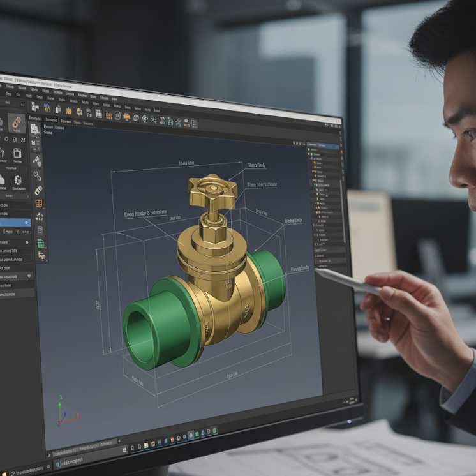476x476 pixels.
Task: Switch to the first tab above the viewport
Action: click(34, 118)
